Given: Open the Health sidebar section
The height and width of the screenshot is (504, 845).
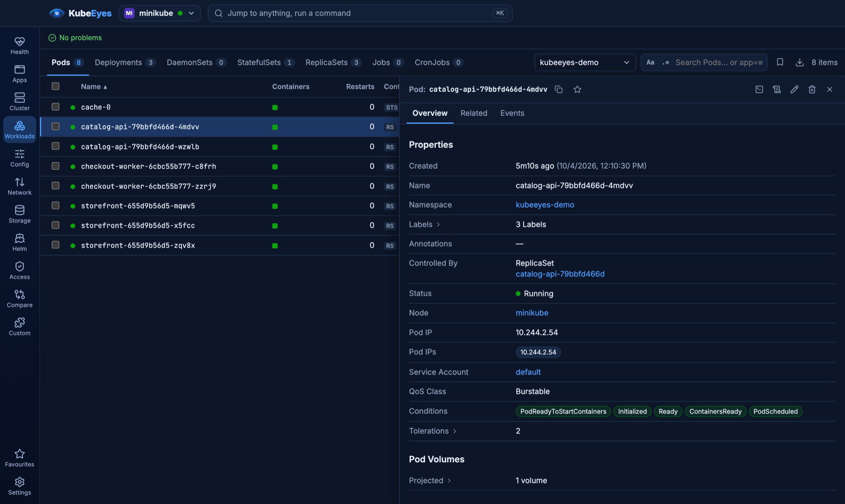Looking at the screenshot, I should [x=19, y=46].
